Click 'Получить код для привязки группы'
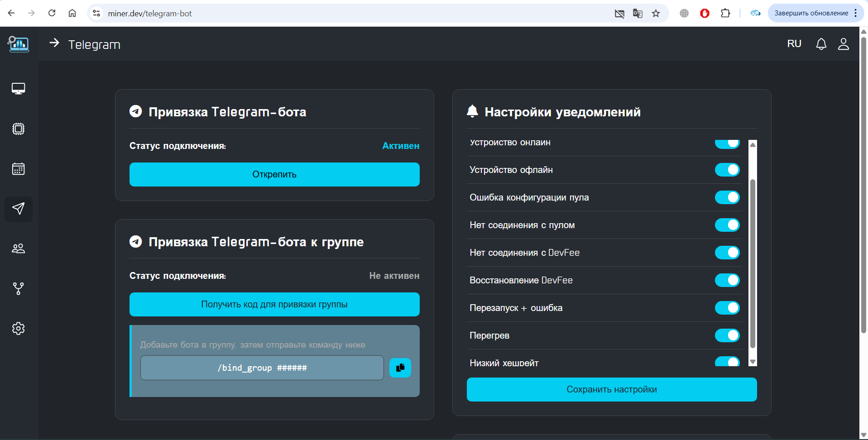The image size is (868, 440). point(274,304)
